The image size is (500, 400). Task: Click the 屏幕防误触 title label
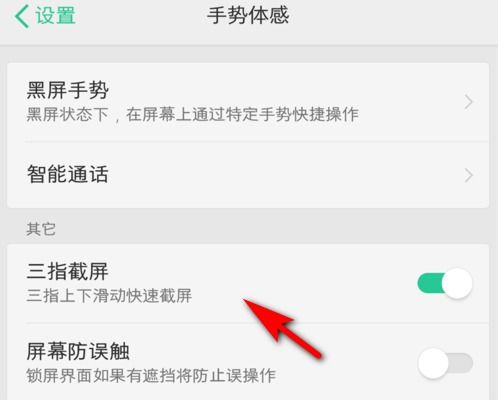pos(78,352)
